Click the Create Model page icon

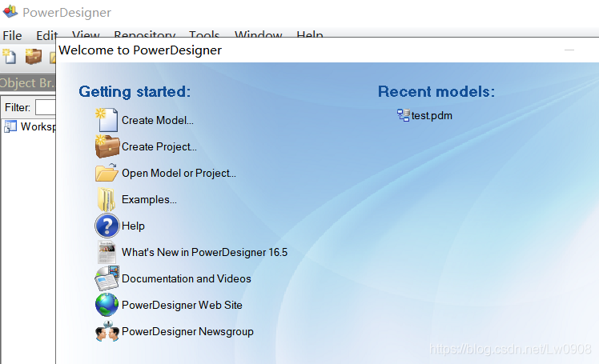(x=107, y=120)
